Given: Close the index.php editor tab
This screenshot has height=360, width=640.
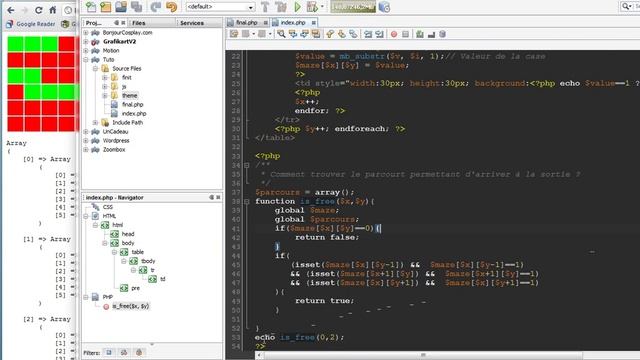Looking at the screenshot, I should tap(313, 23).
